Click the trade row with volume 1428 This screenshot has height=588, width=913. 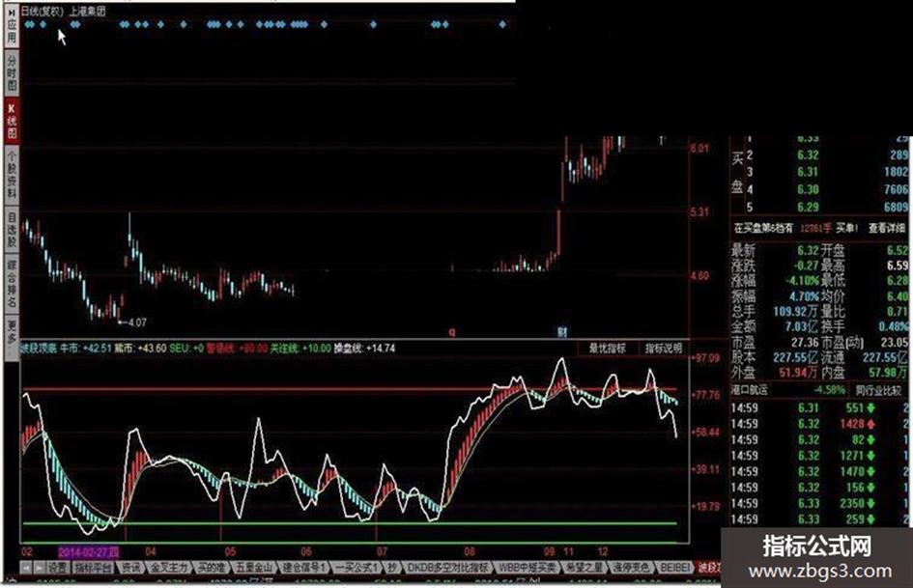pyautogui.click(x=819, y=424)
